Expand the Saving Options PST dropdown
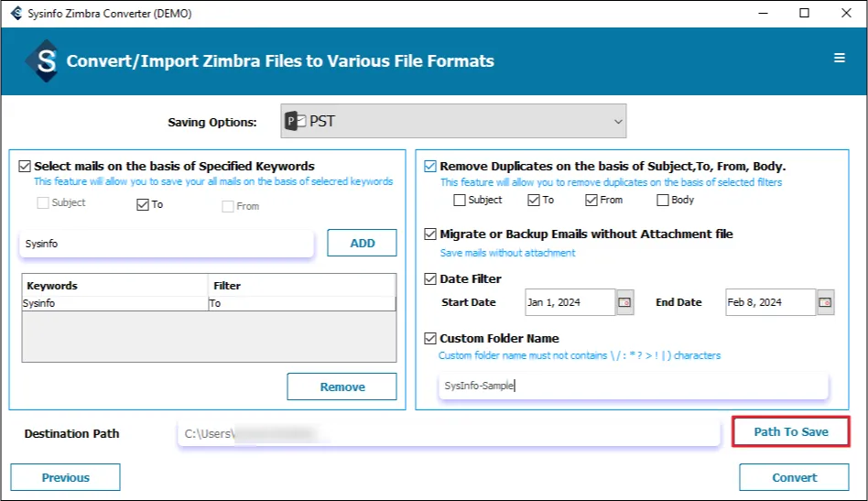The image size is (868, 501). click(618, 121)
